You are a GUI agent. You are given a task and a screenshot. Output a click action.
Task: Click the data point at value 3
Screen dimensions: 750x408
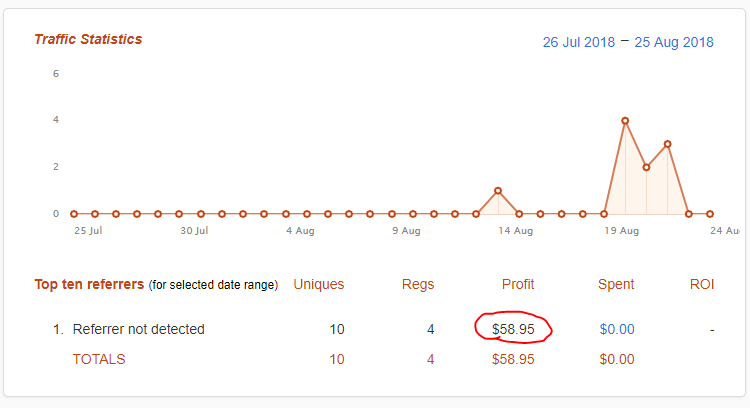point(667,144)
